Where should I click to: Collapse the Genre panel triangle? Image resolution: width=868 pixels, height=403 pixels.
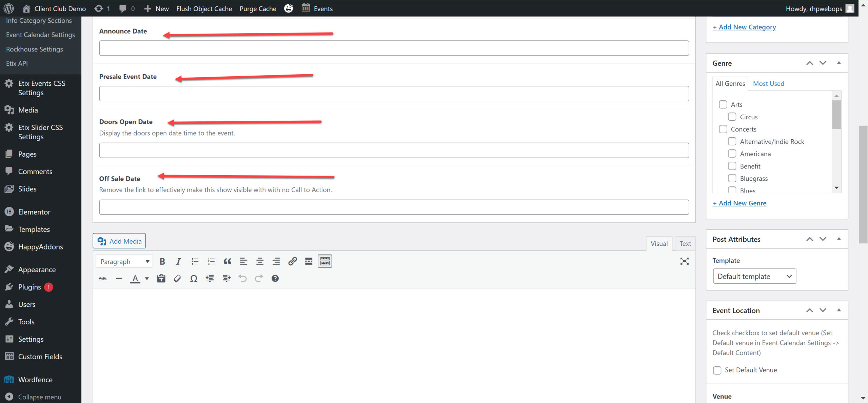click(839, 63)
